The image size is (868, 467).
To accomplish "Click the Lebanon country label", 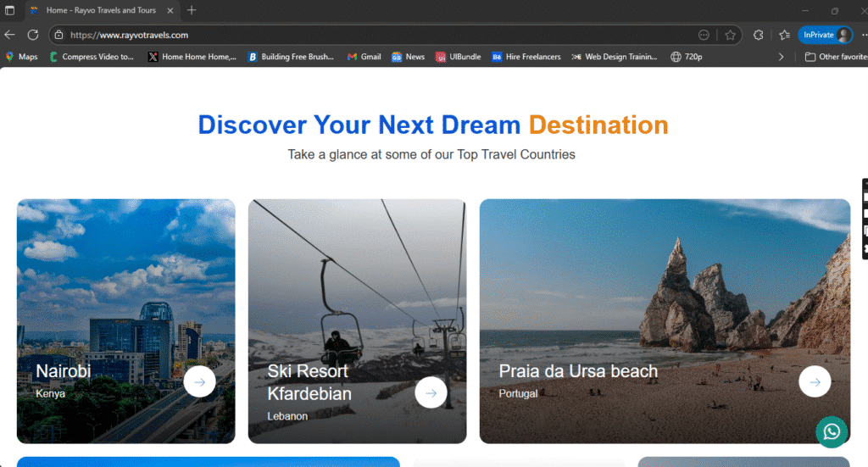I will (287, 416).
